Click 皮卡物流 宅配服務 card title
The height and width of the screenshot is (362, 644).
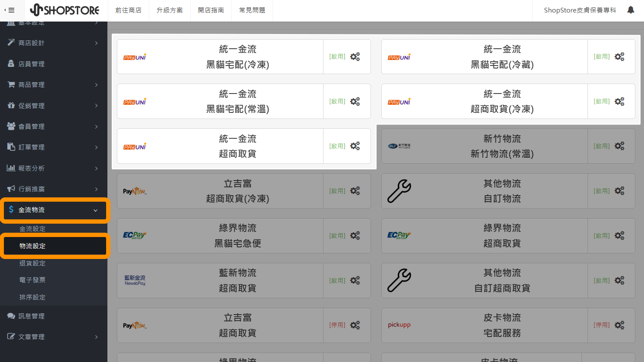point(502,325)
